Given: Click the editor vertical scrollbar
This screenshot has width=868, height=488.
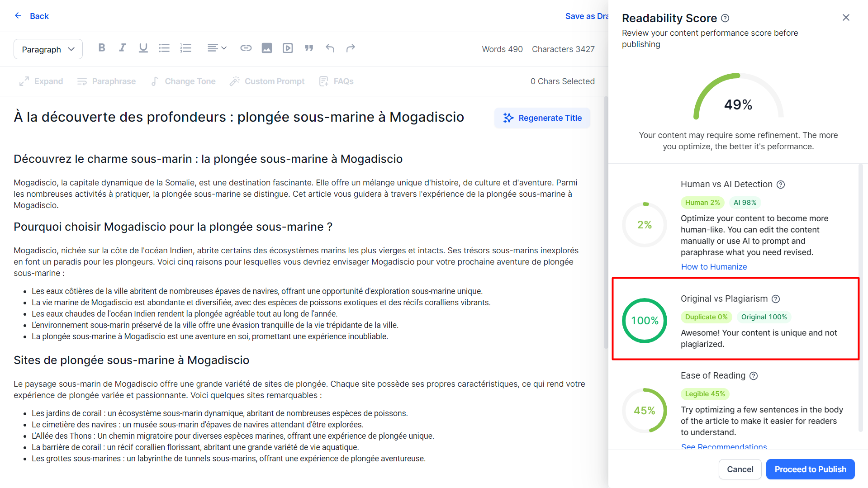Looking at the screenshot, I should pos(606,223).
